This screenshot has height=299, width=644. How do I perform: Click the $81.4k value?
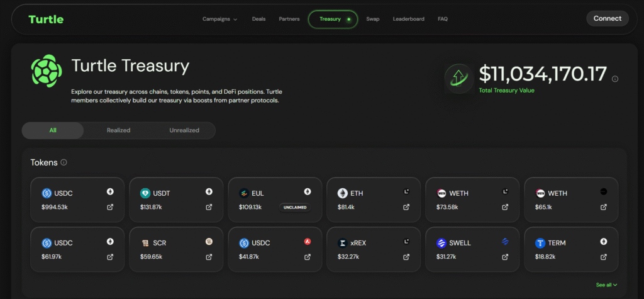pyautogui.click(x=347, y=207)
